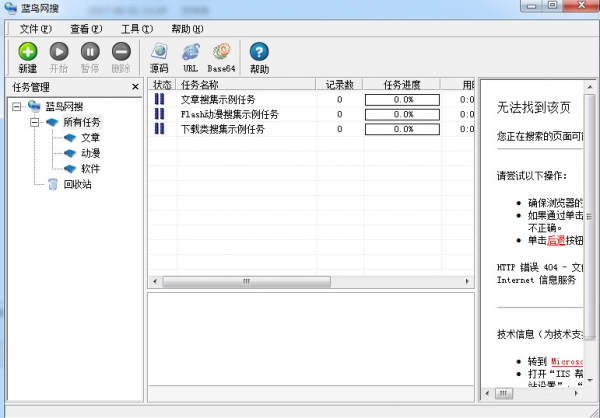This screenshot has height=418, width=600.
Task: Open the 查看(V) menu
Action: pyautogui.click(x=86, y=29)
